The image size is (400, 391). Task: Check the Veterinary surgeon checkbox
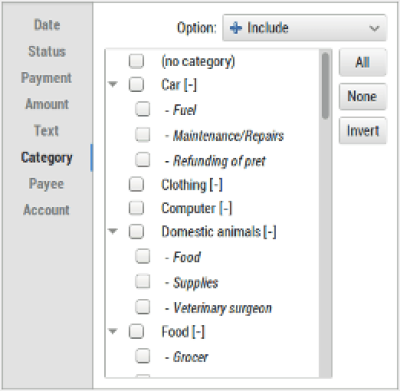[x=143, y=307]
